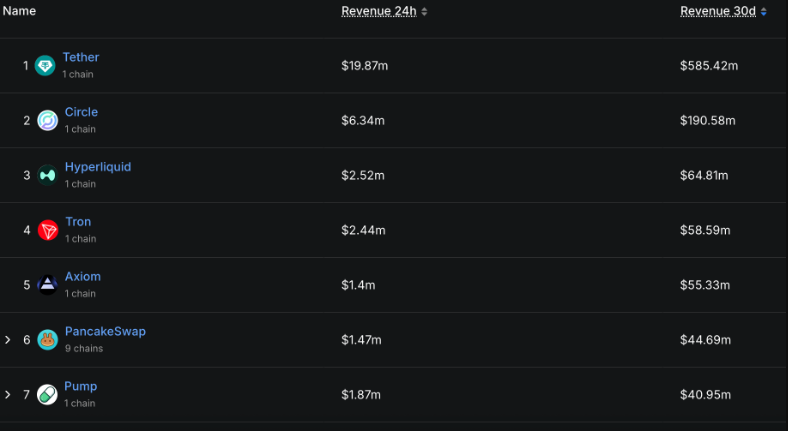Click the Pump pill logo icon

(48, 395)
